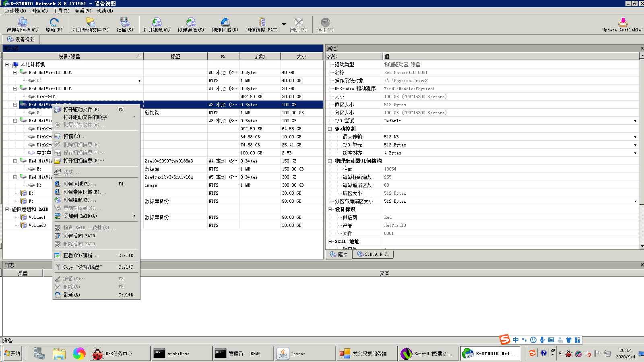Viewport: 644px width, 362px height.
Task: Choose Copy "设备/磁盘" in context menu
Action: pos(97,267)
